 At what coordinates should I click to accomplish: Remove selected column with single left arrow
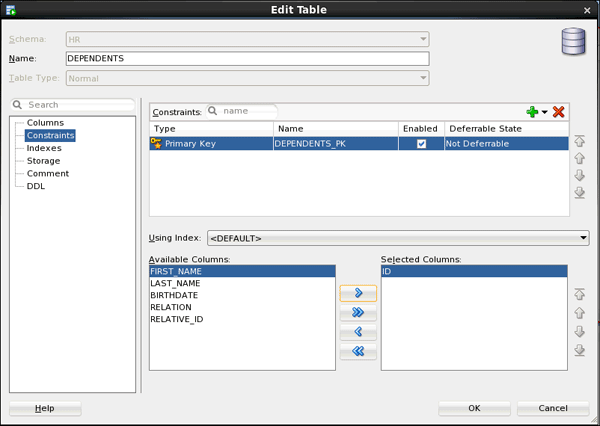pos(358,332)
